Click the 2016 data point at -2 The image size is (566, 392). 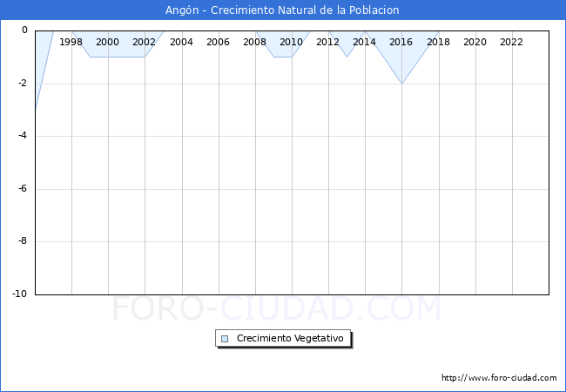point(401,84)
